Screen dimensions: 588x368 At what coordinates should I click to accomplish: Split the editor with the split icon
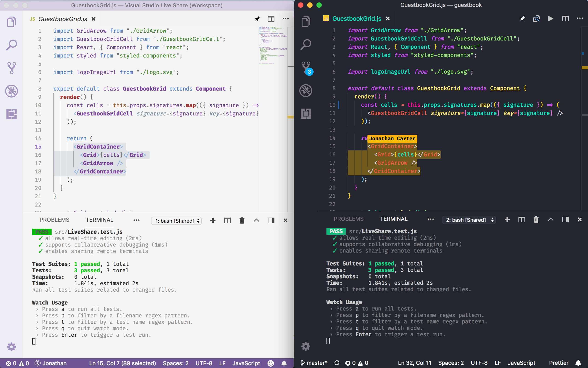click(565, 18)
